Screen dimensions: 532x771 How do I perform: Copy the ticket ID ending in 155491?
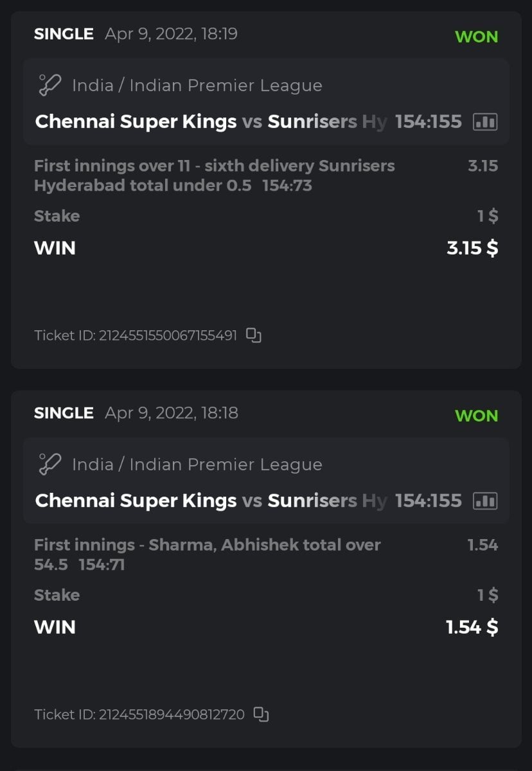(x=254, y=335)
